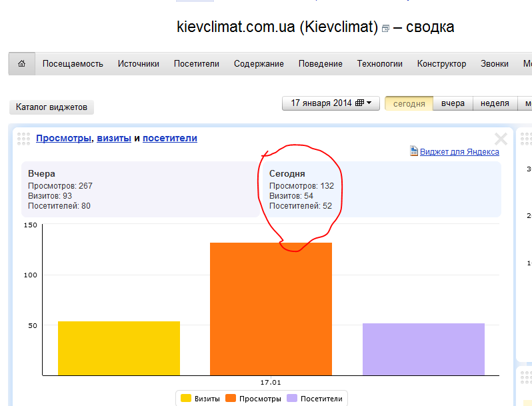Select the сегодня period
The height and width of the screenshot is (406, 532).
[x=409, y=103]
